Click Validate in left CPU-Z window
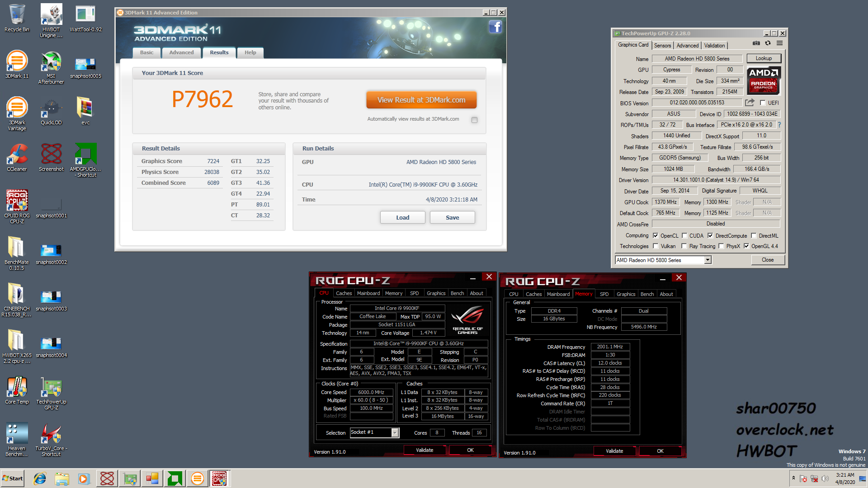Screen dimensions: 868x488 (x=425, y=450)
